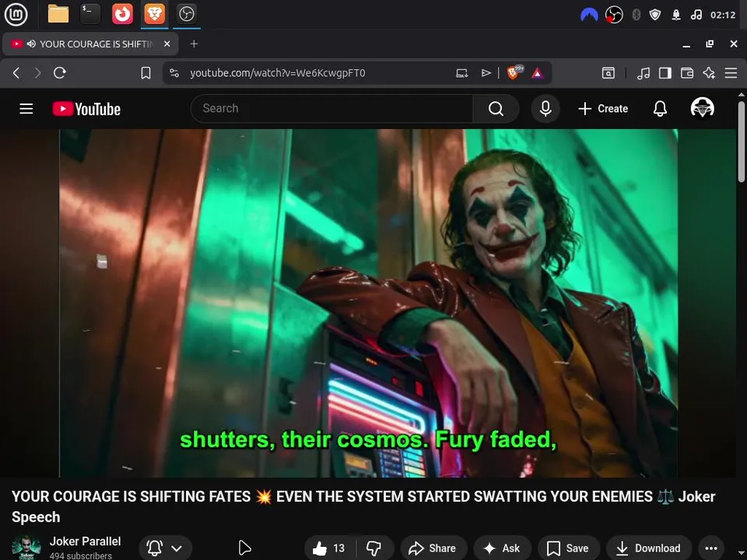Show the system clock showing 02:12
The width and height of the screenshot is (747, 560).
click(723, 15)
